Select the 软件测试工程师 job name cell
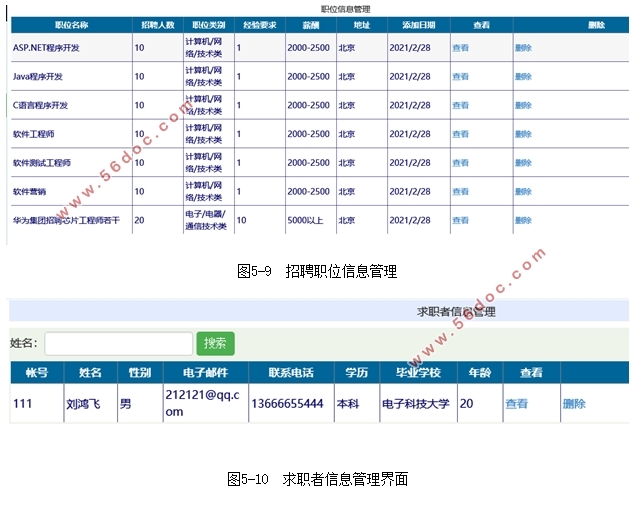This screenshot has width=637, height=530. (x=72, y=163)
